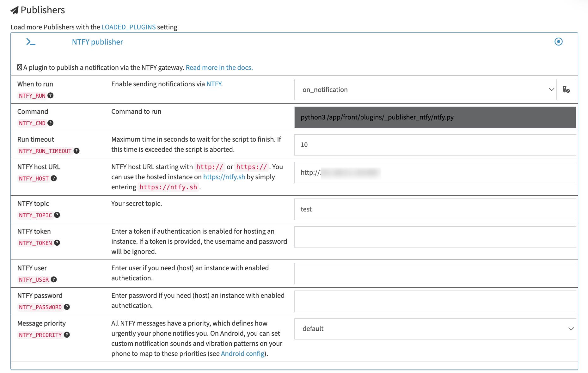This screenshot has height=373, width=588.
Task: Click the NTFY_PASSWORD setting code label
Action: (40, 307)
